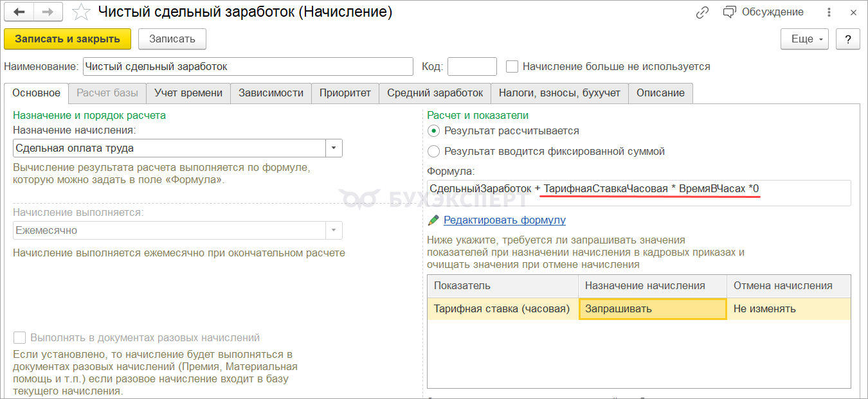Open help with the question mark button
Screen dimensions: 868x399
[x=848, y=39]
